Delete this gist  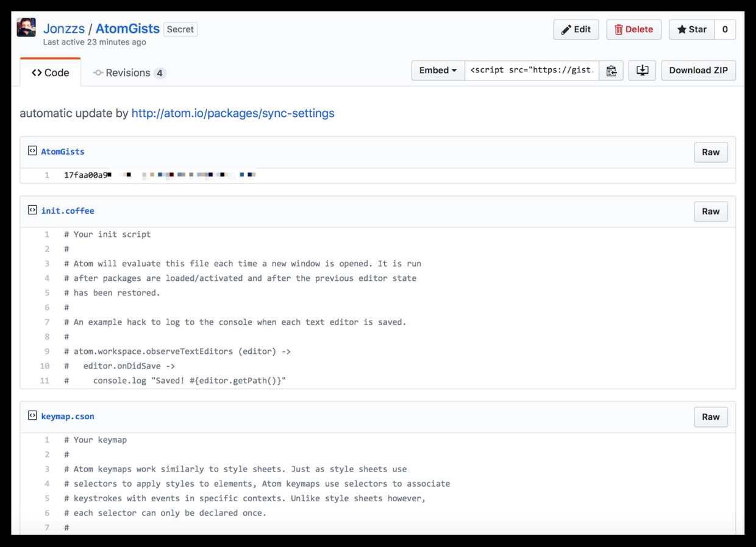pos(633,29)
